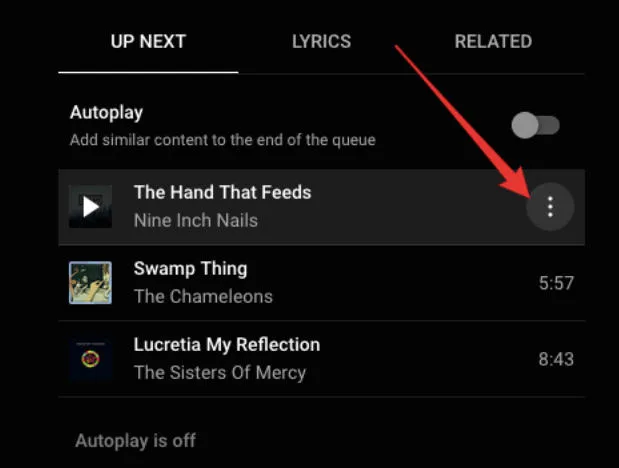Open the Related tab
619x468 pixels.
tap(493, 41)
